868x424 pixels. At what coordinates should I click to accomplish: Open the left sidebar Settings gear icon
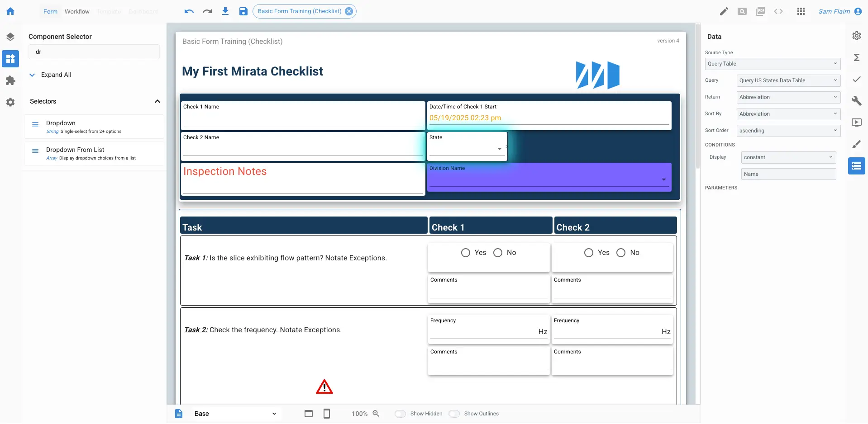[10, 102]
